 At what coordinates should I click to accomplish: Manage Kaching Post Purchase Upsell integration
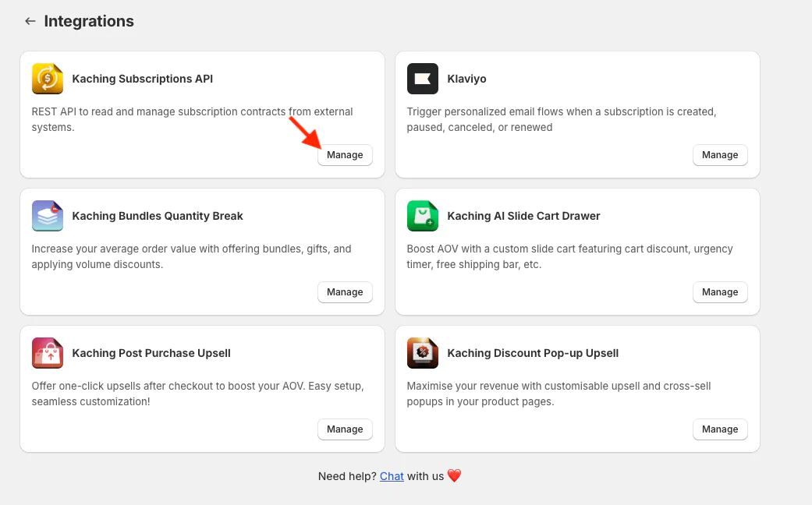[x=345, y=429]
